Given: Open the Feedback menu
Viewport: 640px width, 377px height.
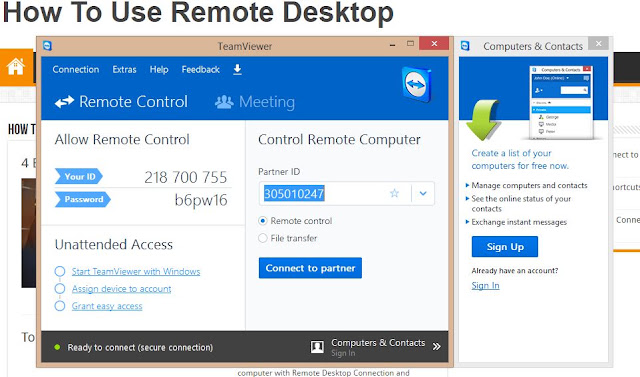Looking at the screenshot, I should click(x=201, y=69).
